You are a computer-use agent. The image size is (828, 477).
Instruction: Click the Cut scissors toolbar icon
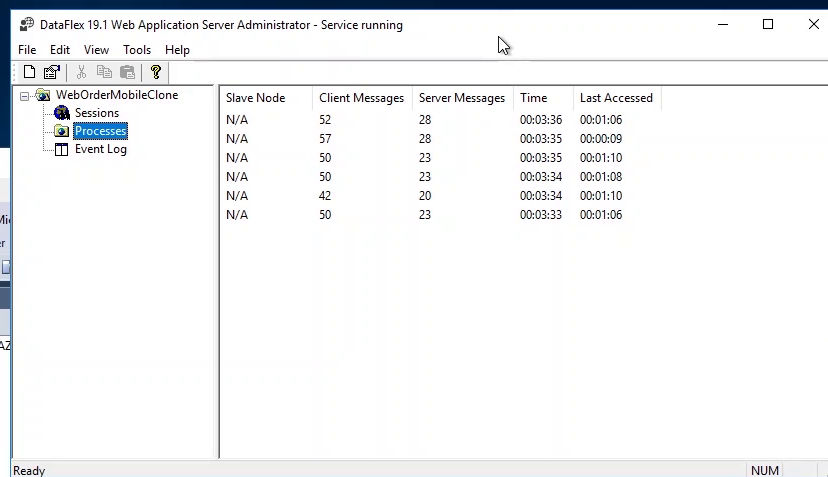point(82,72)
